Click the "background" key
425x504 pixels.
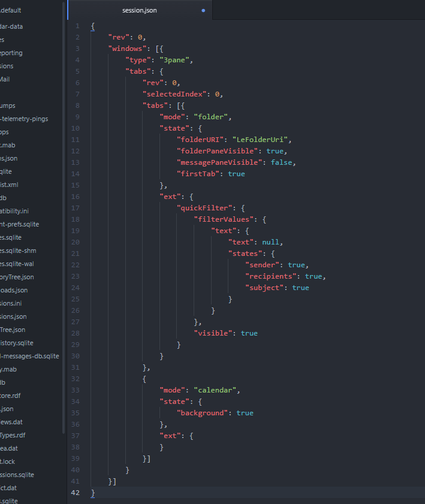tap(202, 413)
